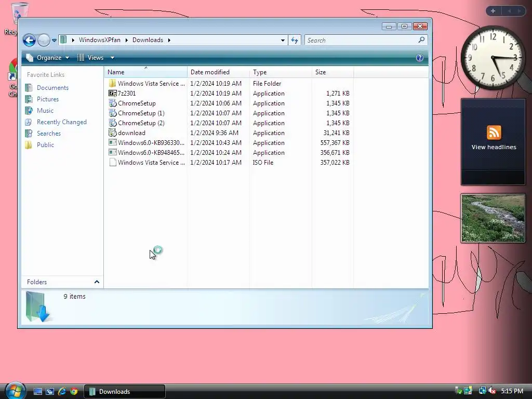The image size is (532, 399).
Task: Click Switch between windows in Quick Launch
Action: 50,391
